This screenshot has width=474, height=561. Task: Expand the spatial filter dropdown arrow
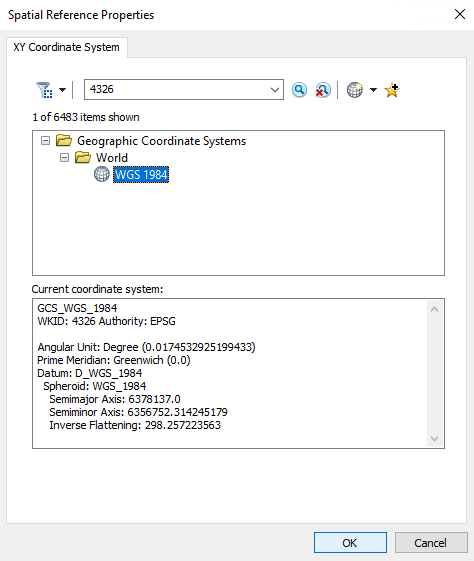[63, 90]
